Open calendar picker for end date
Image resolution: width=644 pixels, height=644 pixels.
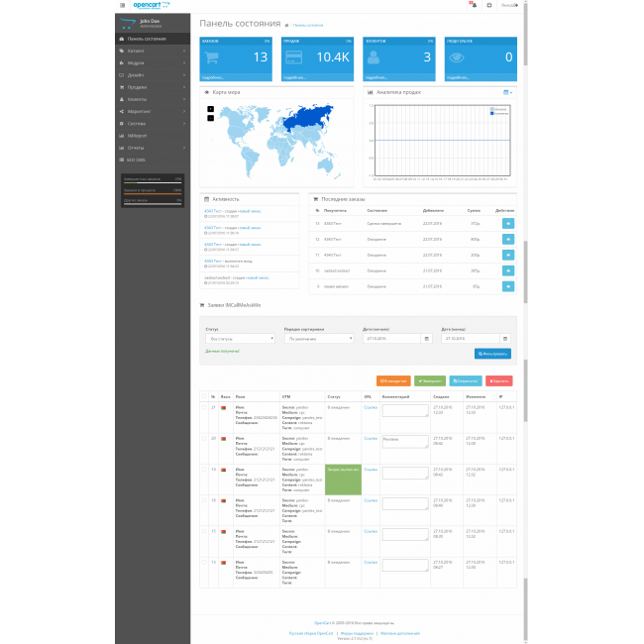505,339
